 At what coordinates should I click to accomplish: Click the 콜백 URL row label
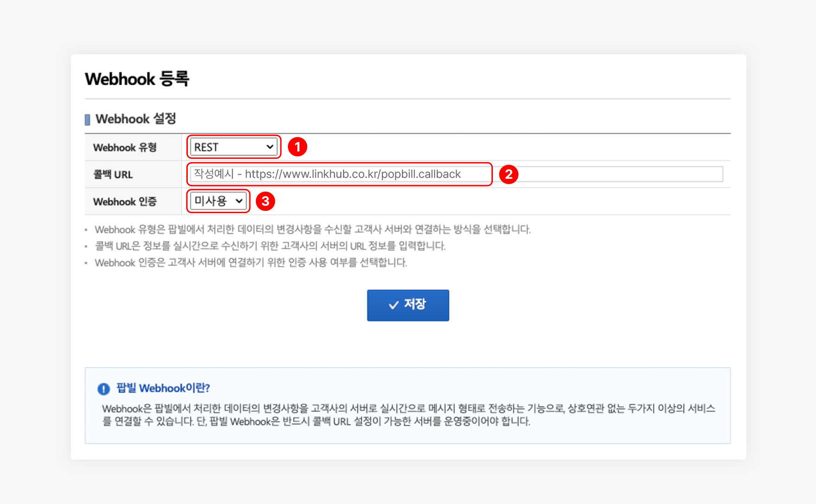pos(113,175)
